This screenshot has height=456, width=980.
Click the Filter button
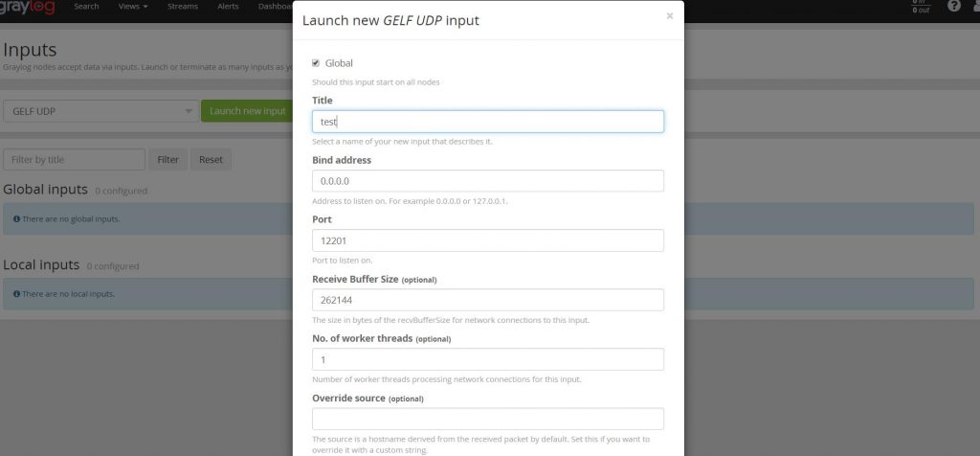click(x=167, y=160)
